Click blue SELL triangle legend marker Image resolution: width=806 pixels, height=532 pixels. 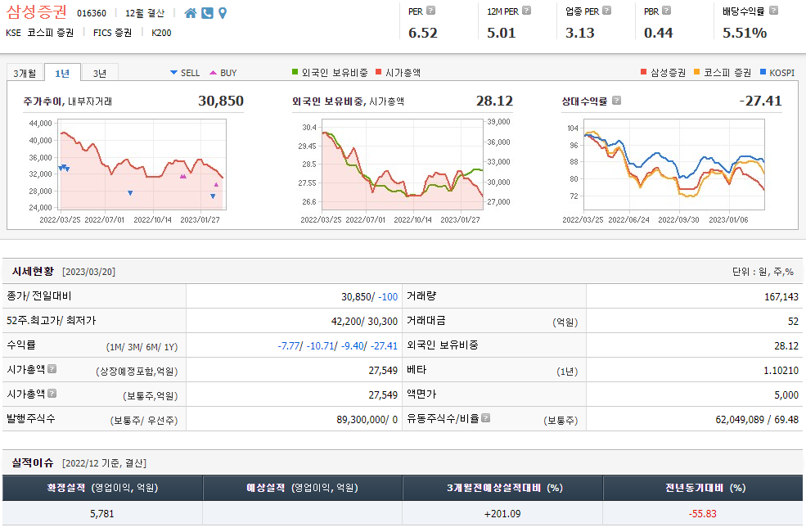(173, 73)
